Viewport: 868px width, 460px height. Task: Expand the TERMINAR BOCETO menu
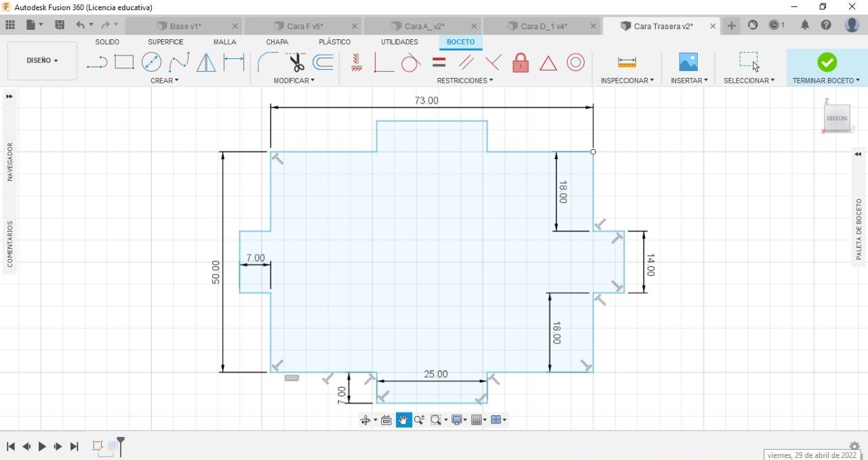click(x=826, y=81)
